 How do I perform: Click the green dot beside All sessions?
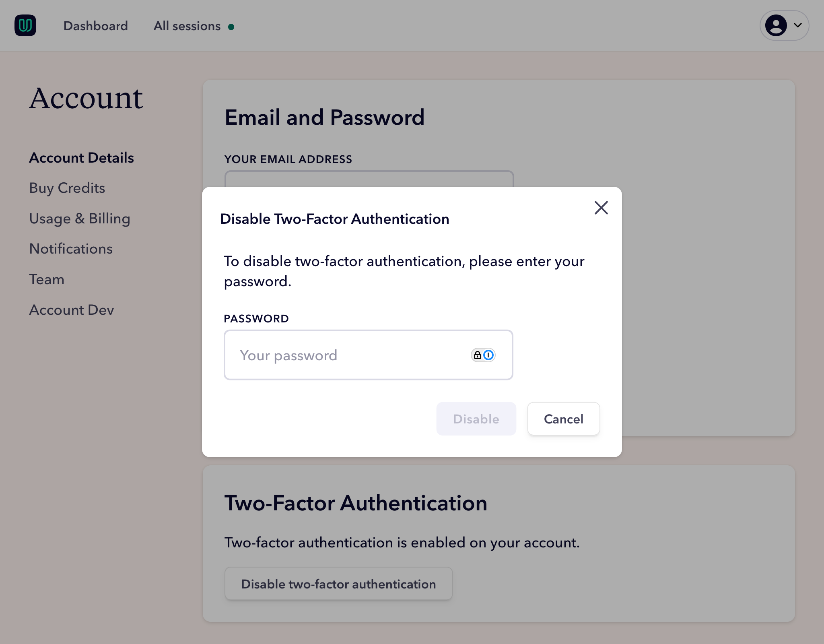click(231, 27)
